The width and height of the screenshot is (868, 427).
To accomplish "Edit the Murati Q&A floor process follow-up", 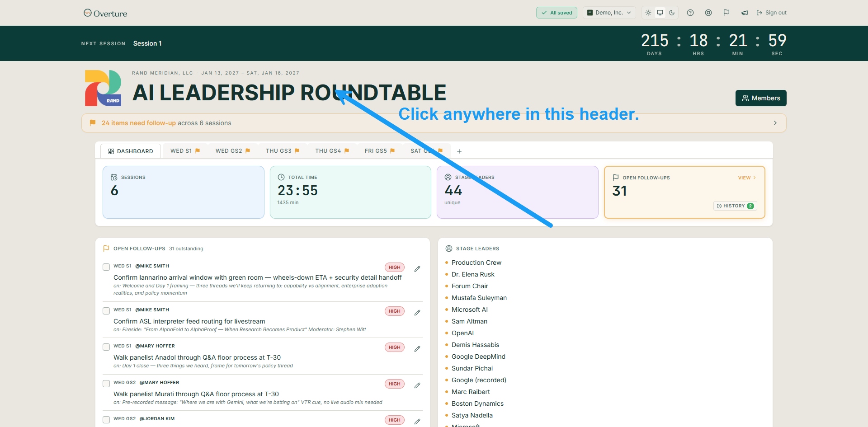I will [417, 385].
